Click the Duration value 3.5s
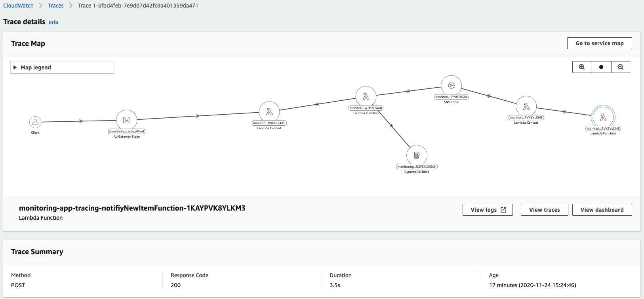Image resolution: width=644 pixels, height=299 pixels. 335,285
